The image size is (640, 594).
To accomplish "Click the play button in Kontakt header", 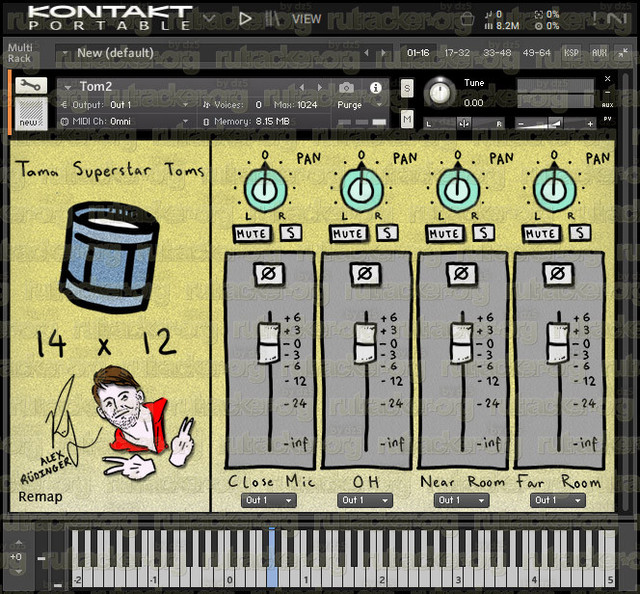I will [245, 18].
